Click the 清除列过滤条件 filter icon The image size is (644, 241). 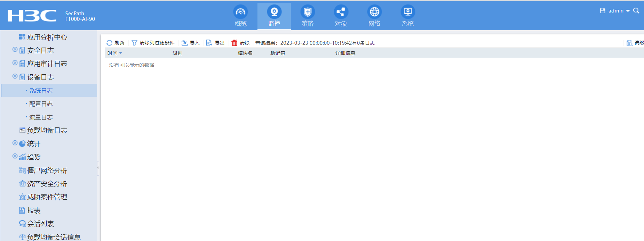pyautogui.click(x=134, y=43)
